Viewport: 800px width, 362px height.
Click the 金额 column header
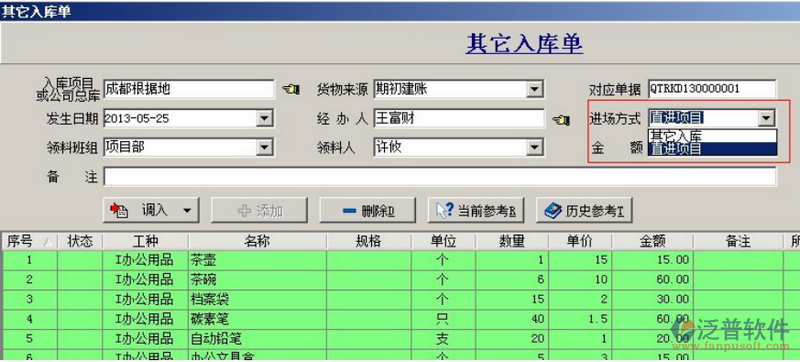click(x=652, y=242)
